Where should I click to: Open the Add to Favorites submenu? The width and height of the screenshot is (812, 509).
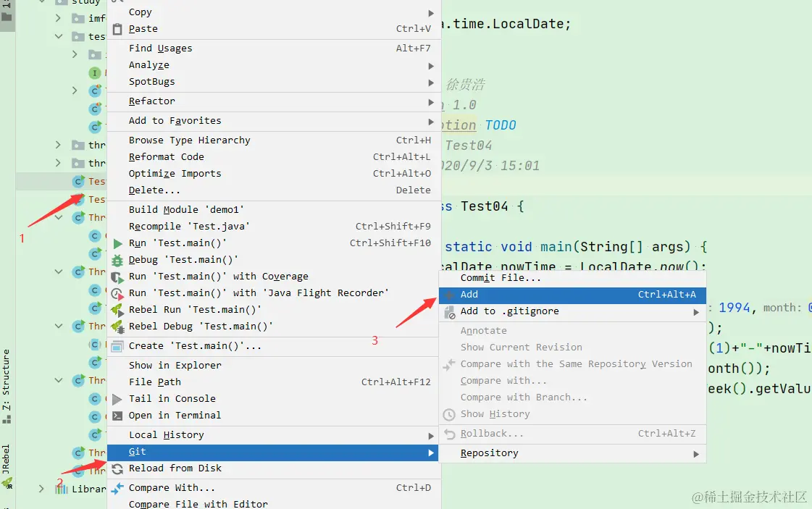pyautogui.click(x=274, y=121)
